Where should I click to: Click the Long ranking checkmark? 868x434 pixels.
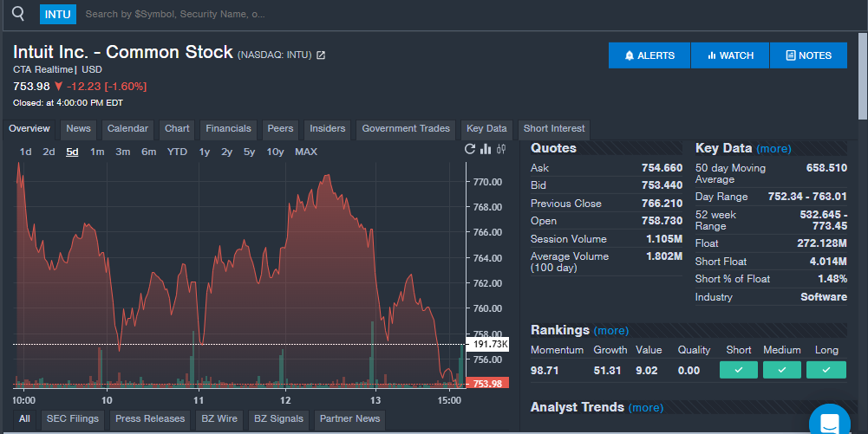pos(826,370)
